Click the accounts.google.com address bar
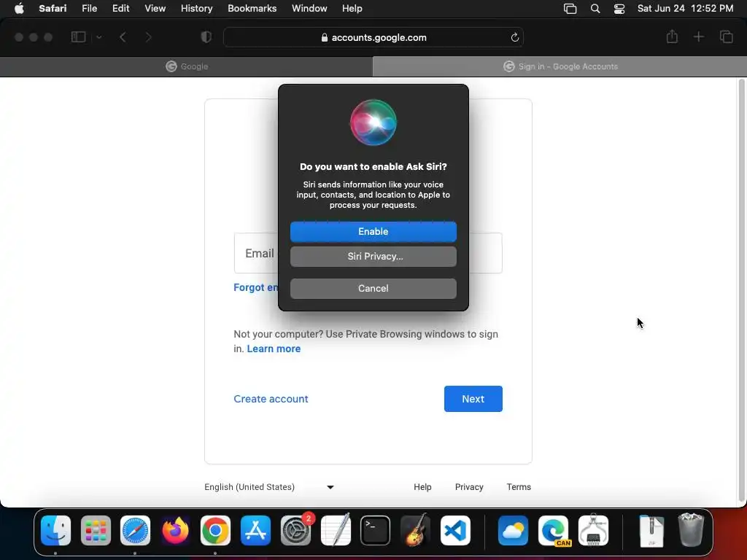747x560 pixels. click(373, 37)
